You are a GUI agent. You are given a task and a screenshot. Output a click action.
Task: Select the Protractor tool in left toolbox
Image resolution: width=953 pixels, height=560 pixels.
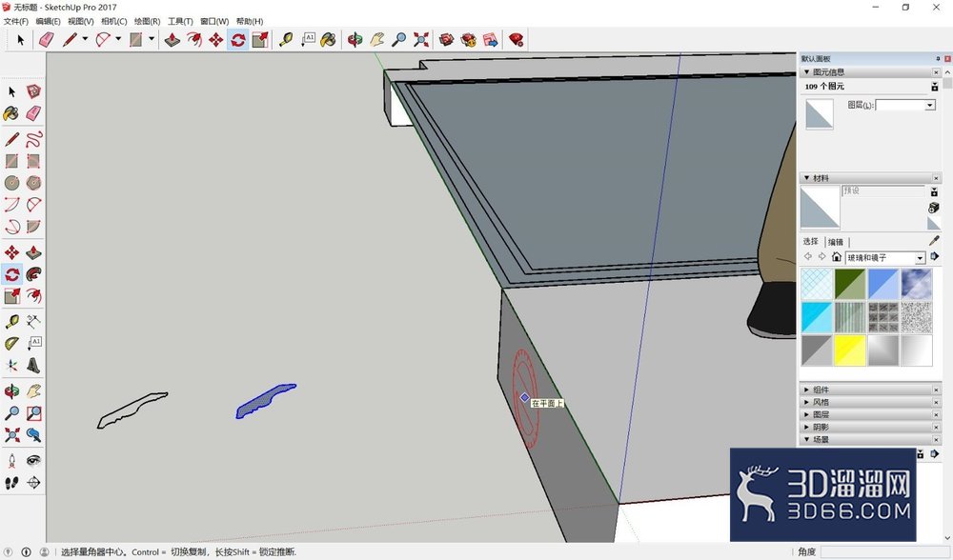[x=12, y=343]
